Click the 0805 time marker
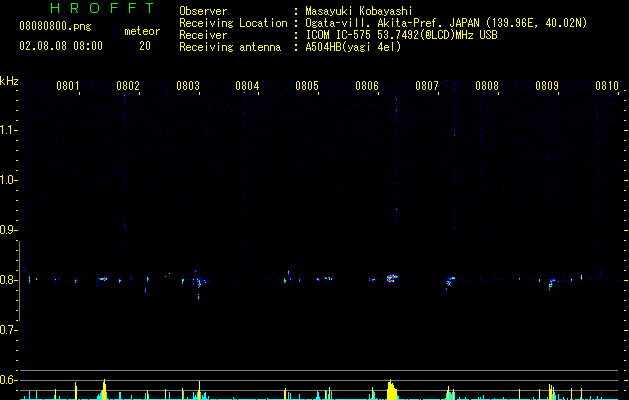The width and height of the screenshot is (629, 400). coord(307,86)
